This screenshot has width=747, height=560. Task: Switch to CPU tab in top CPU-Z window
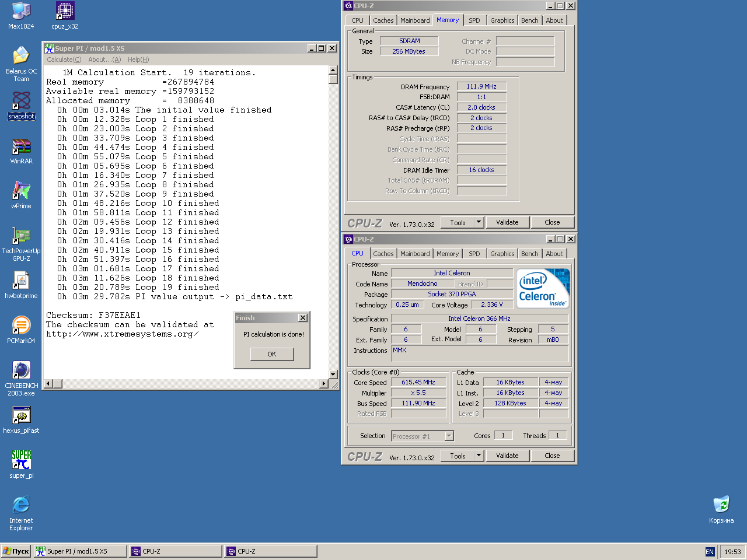tap(358, 20)
